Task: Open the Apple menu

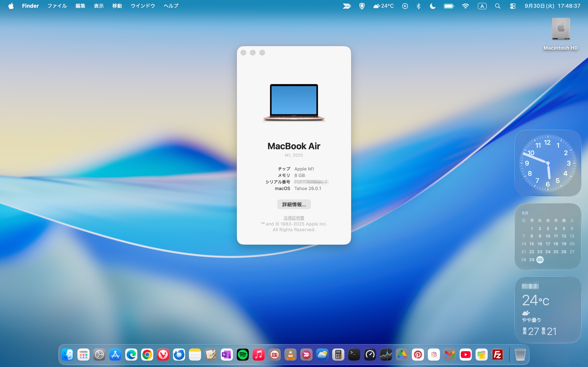Action: [x=11, y=6]
